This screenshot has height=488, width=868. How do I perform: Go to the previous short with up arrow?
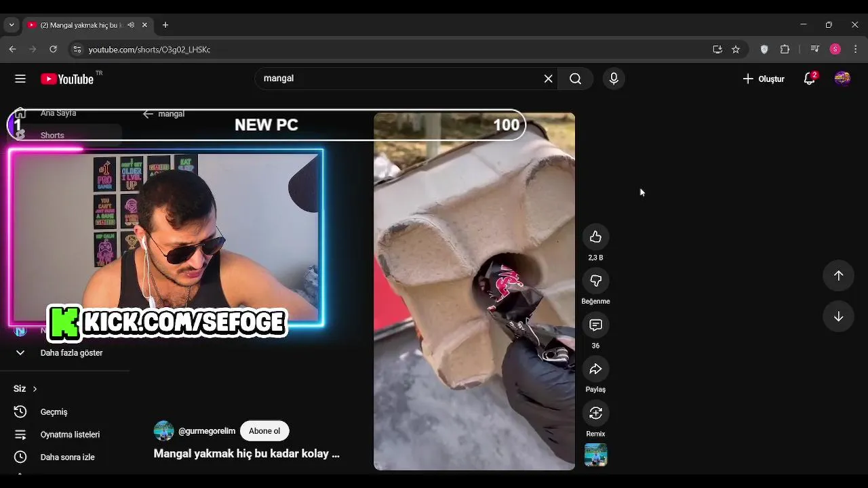tap(838, 275)
